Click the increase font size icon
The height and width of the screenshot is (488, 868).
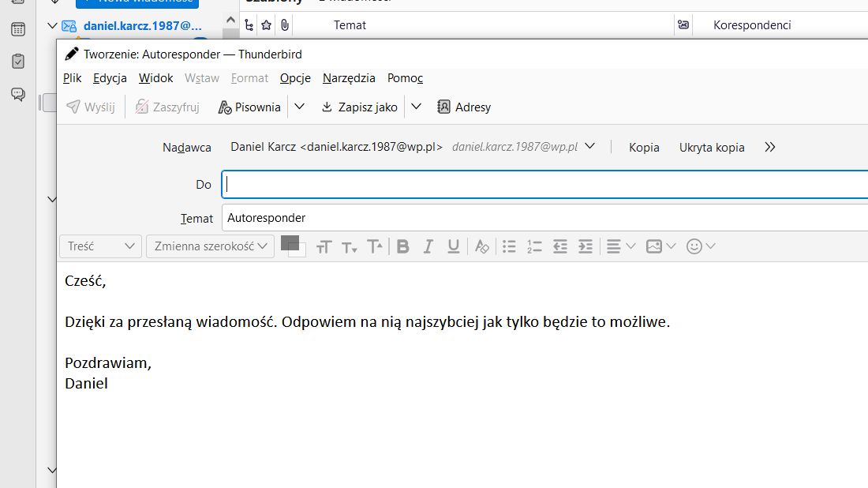(375, 246)
